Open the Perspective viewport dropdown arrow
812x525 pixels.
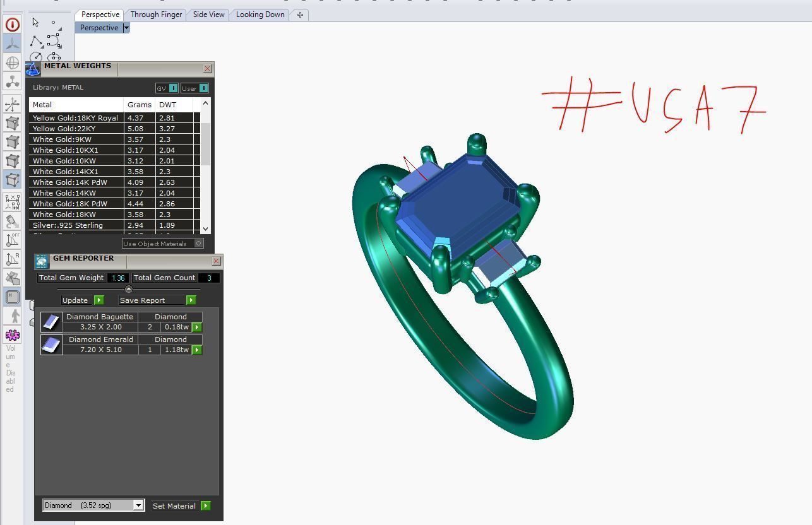click(126, 28)
